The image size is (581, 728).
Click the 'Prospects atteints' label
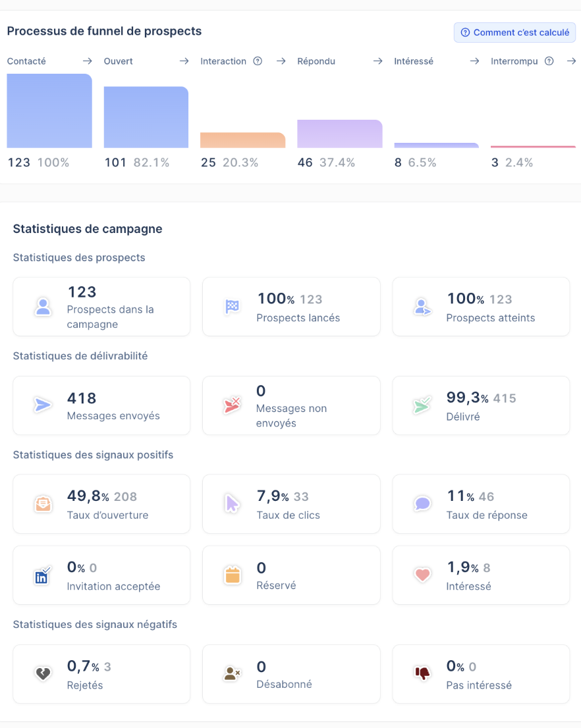click(490, 318)
